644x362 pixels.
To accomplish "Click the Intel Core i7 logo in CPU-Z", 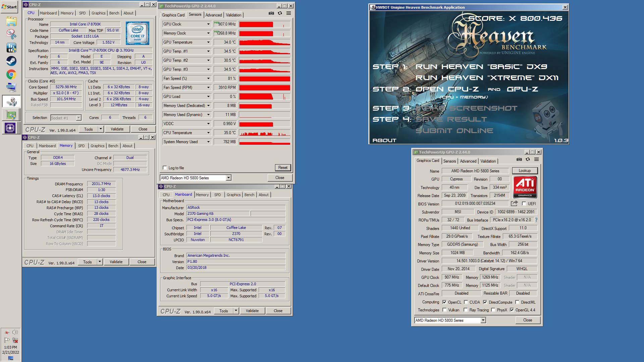I will point(138,33).
